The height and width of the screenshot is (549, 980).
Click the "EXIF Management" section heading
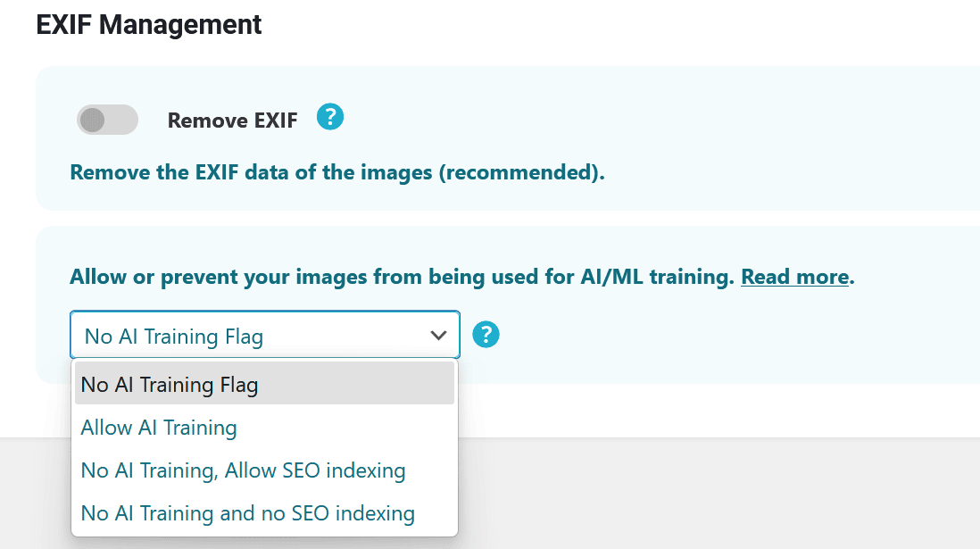(149, 25)
